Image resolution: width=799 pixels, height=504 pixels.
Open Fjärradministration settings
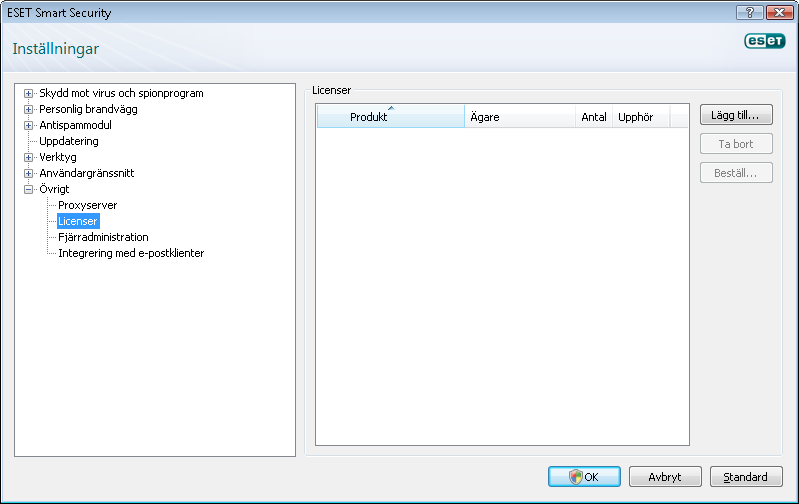tap(103, 237)
